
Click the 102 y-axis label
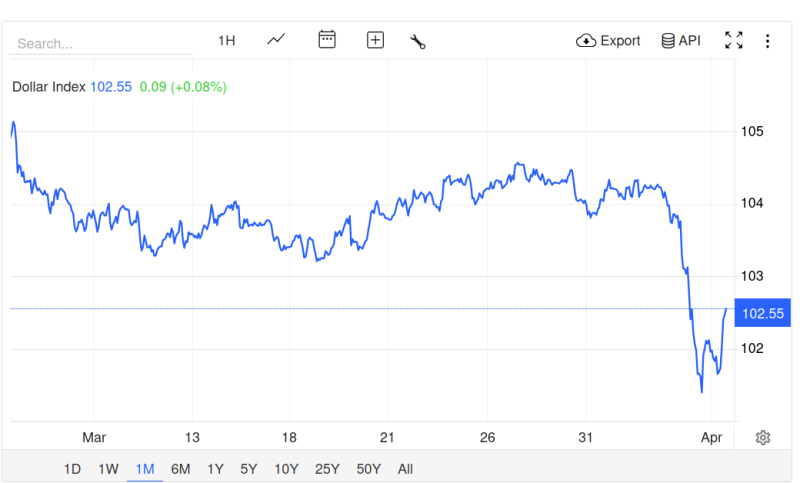(x=752, y=349)
